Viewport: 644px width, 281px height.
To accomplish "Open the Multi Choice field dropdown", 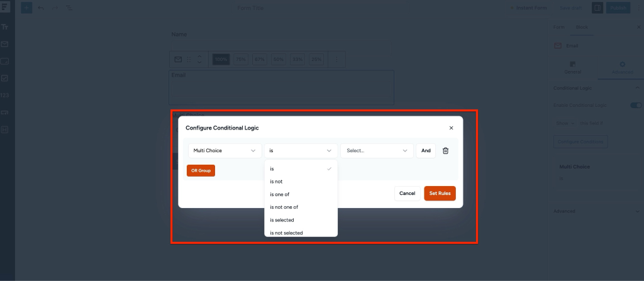I will coord(225,151).
